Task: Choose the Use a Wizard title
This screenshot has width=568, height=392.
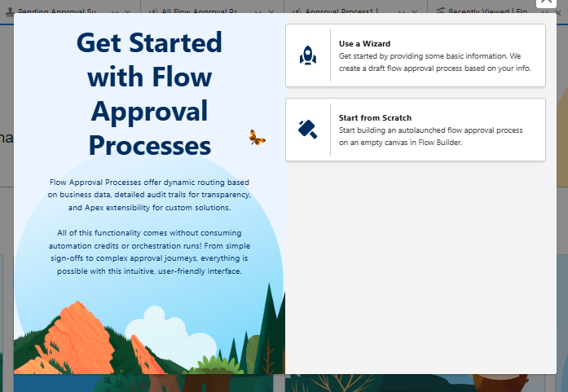Action: click(364, 43)
